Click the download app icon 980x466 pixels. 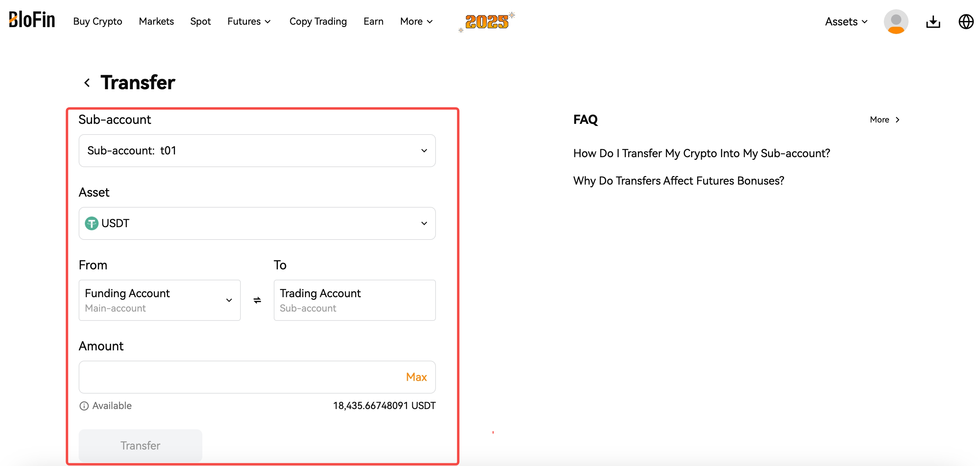pyautogui.click(x=933, y=22)
